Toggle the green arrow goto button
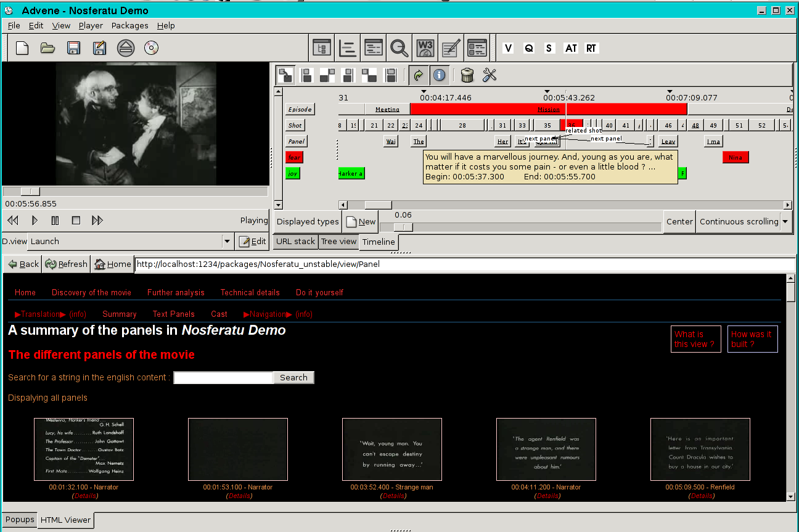This screenshot has height=532, width=799. pyautogui.click(x=418, y=75)
